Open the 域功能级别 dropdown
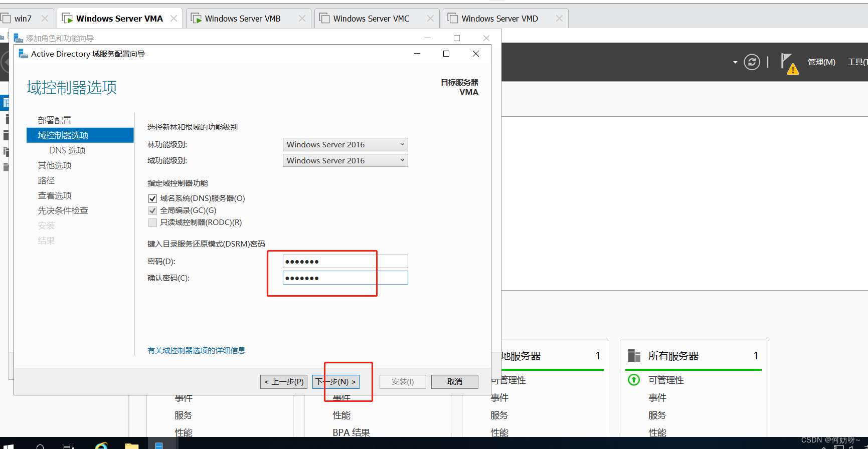Screen dimensions: 868x449 pyautogui.click(x=345, y=160)
